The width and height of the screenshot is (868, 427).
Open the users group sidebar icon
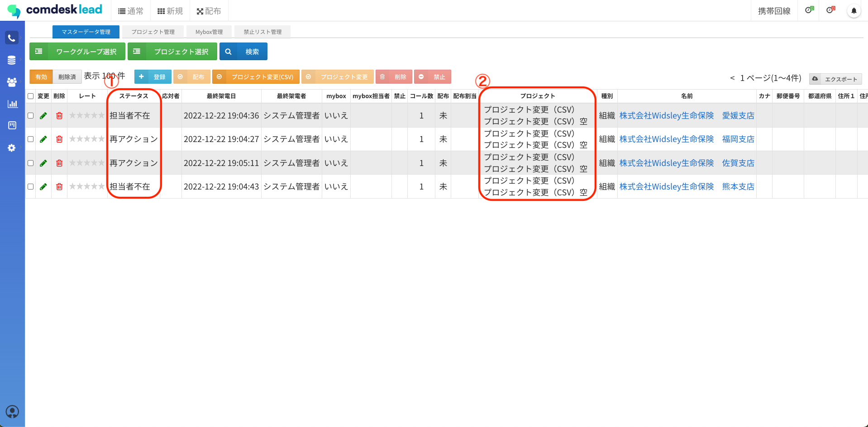(x=12, y=82)
